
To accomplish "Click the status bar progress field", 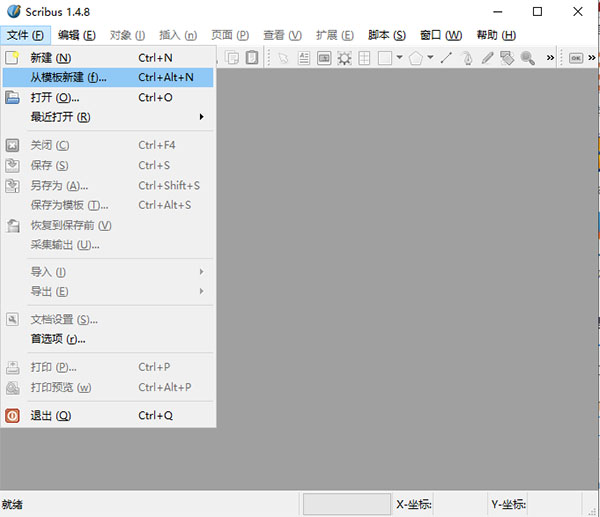I will tap(347, 504).
